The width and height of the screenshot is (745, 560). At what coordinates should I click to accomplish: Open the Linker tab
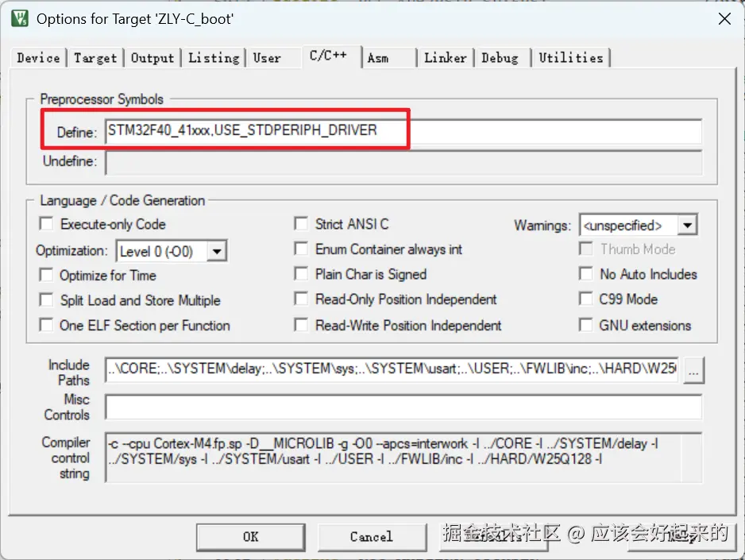[x=446, y=58]
